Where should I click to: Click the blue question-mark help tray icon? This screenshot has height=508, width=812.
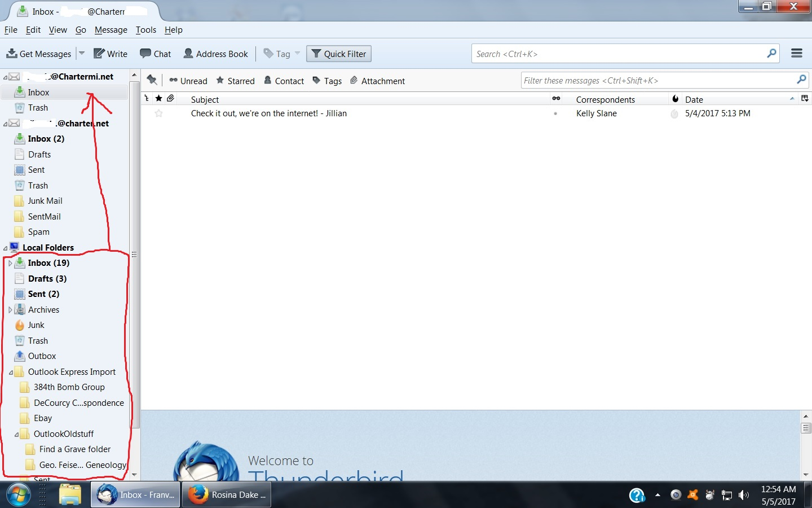(637, 495)
